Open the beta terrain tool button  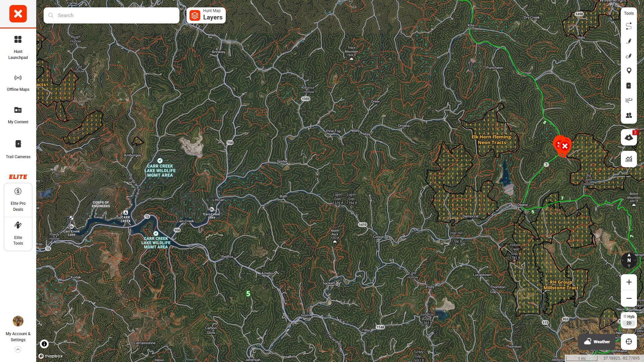(x=629, y=137)
